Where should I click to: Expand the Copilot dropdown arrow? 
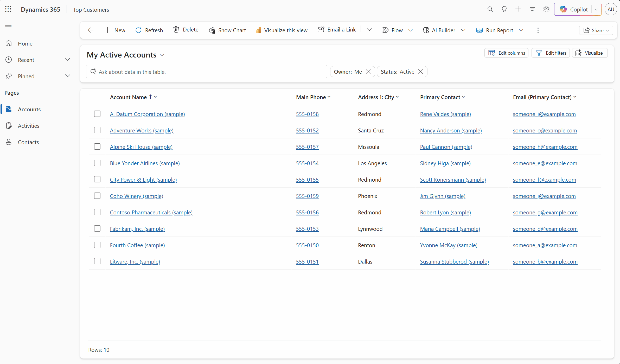[x=596, y=9]
